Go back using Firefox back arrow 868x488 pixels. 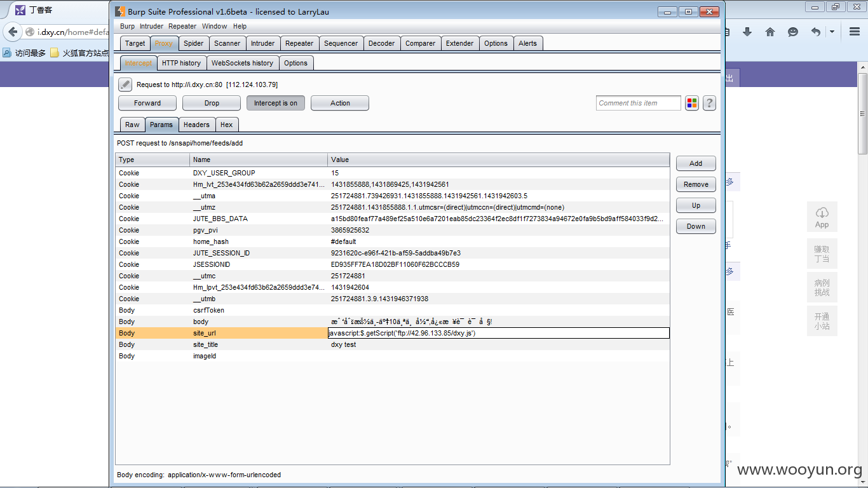pyautogui.click(x=13, y=32)
